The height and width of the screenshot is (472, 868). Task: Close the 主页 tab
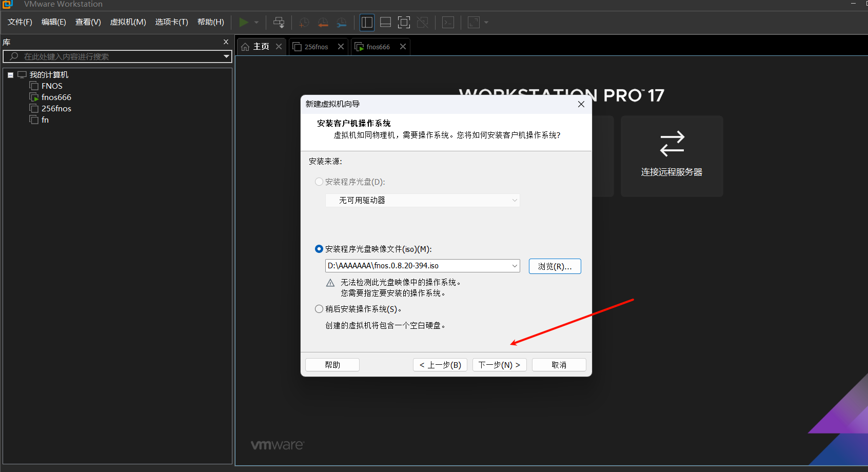pos(279,47)
